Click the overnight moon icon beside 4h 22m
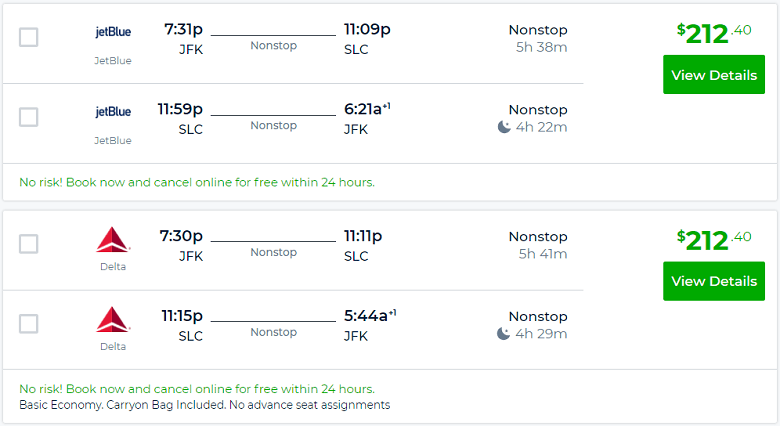The width and height of the screenshot is (780, 426). [x=504, y=127]
